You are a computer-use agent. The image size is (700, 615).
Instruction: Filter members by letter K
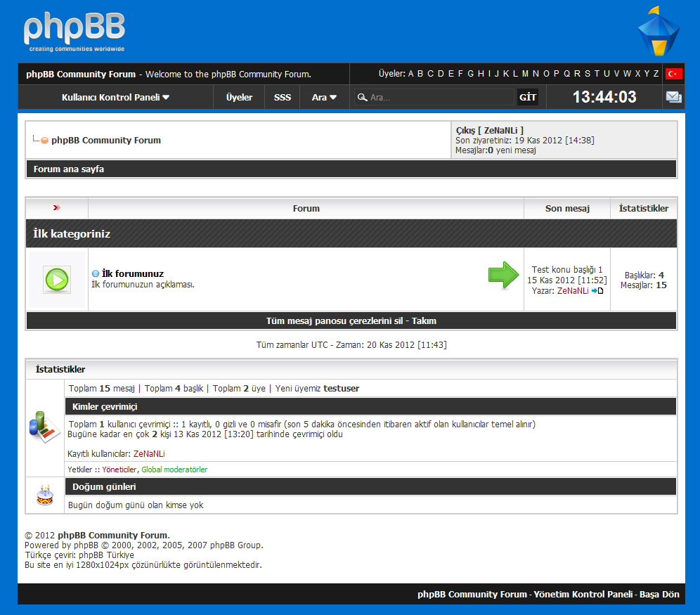point(506,74)
